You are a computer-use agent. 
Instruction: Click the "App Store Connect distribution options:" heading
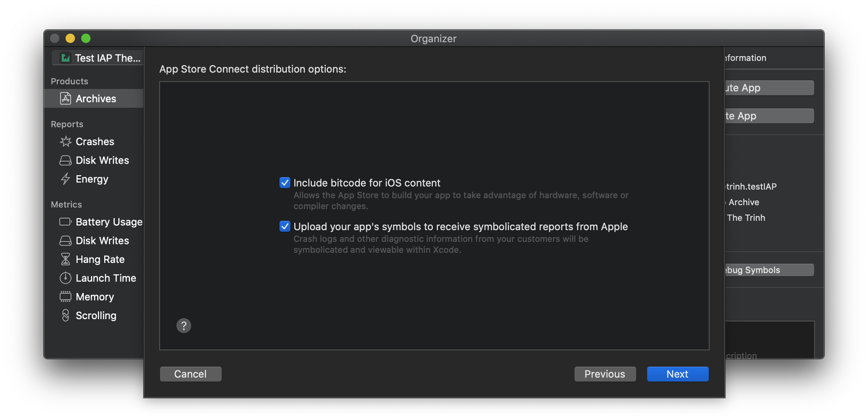click(253, 69)
